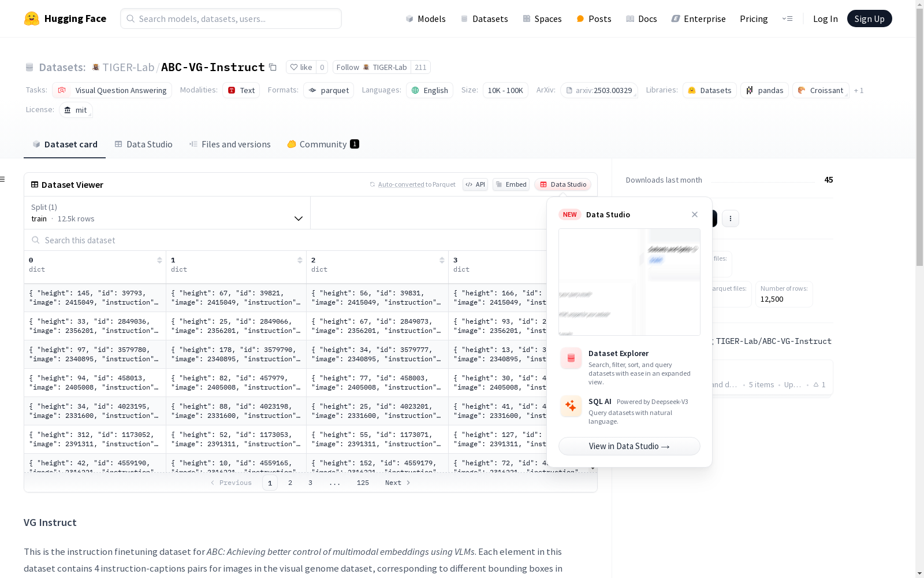Screen dimensions: 924x578
Task: Close the Data Studio popup
Action: pyautogui.click(x=695, y=214)
